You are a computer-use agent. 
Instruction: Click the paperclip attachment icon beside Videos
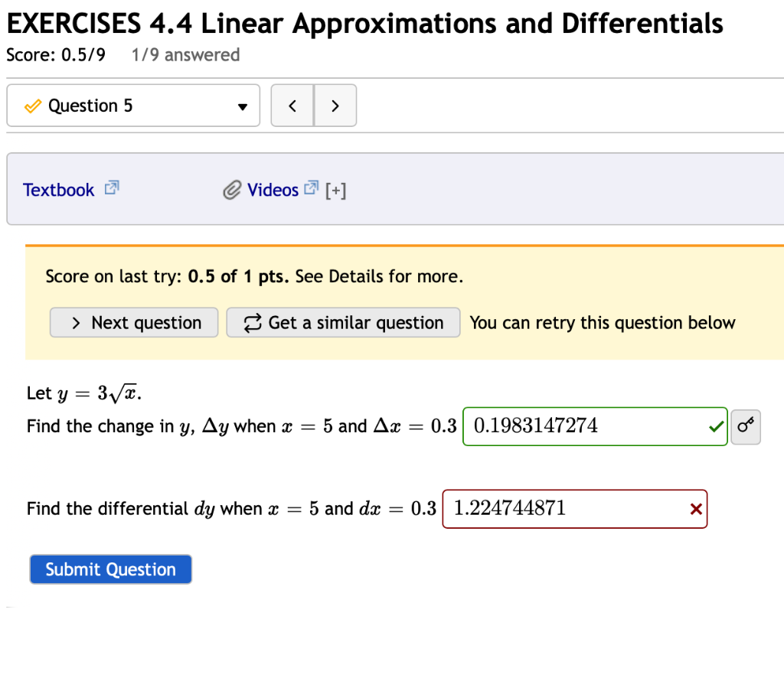(x=232, y=189)
